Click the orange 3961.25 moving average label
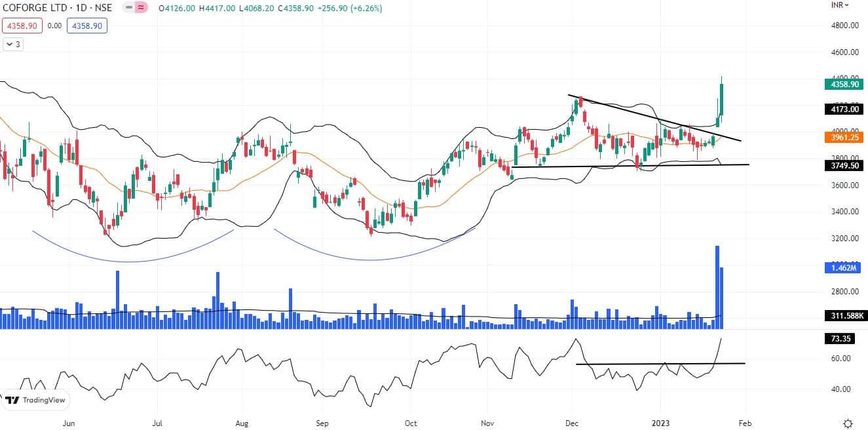 842,138
